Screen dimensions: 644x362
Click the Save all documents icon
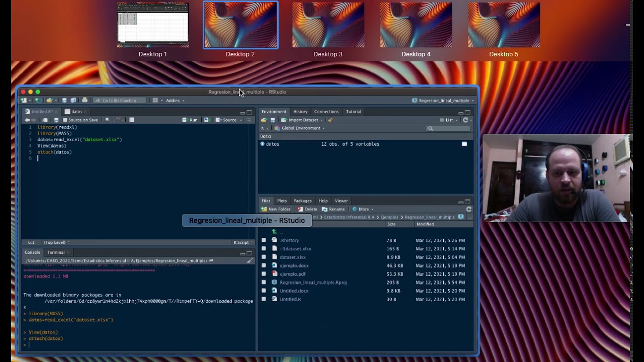pos(73,100)
